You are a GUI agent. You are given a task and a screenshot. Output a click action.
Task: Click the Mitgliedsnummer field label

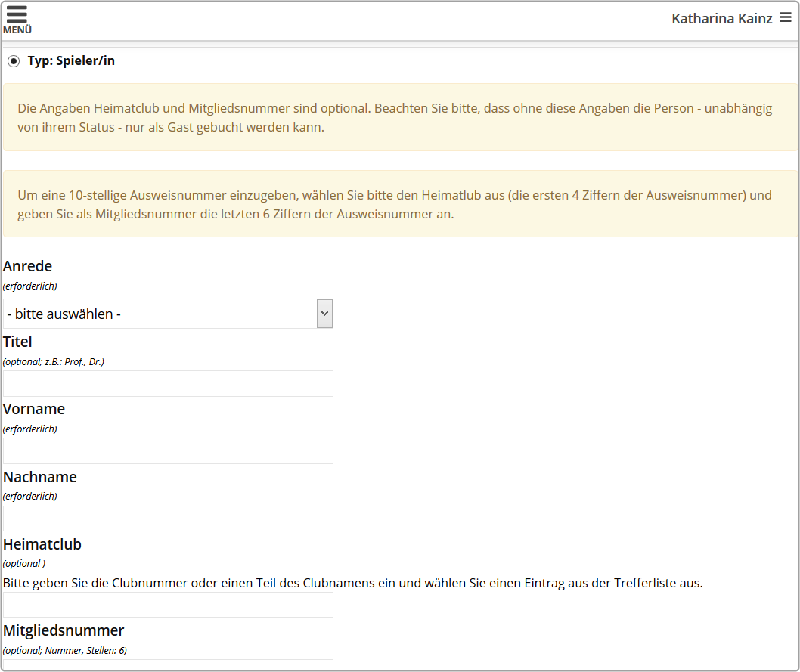[64, 630]
